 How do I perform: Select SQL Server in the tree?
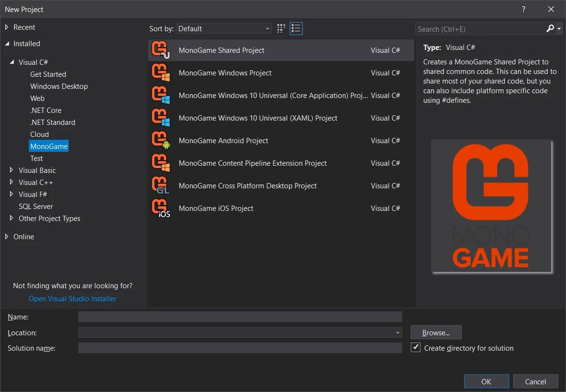coord(36,206)
